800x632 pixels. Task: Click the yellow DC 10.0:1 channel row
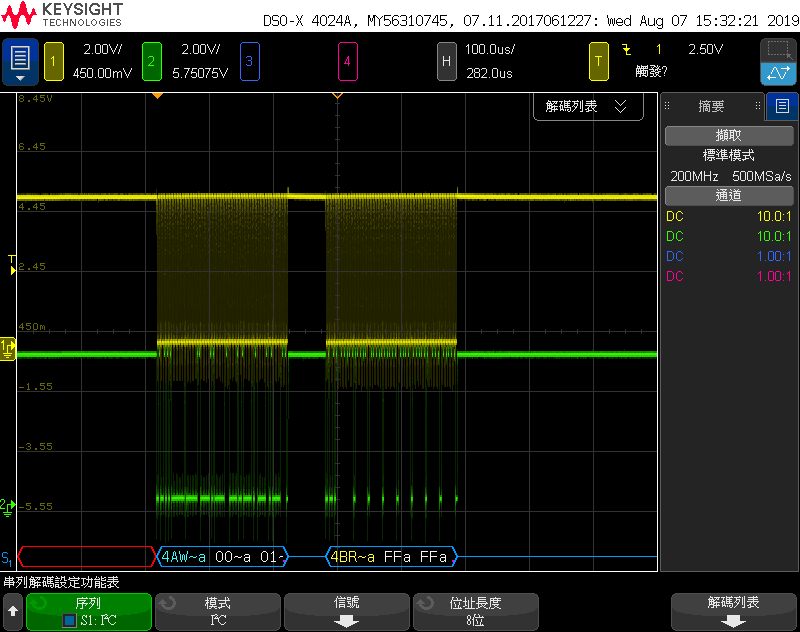tap(729, 216)
